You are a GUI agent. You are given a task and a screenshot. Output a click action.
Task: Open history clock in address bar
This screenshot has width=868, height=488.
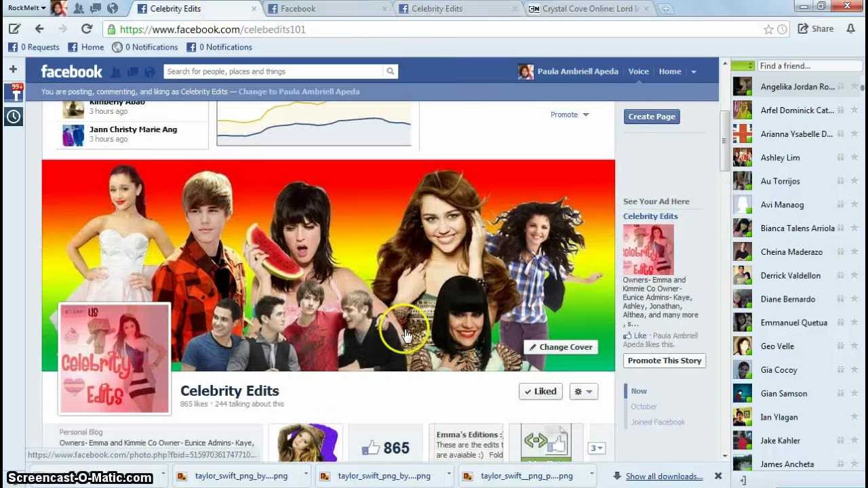(x=782, y=29)
